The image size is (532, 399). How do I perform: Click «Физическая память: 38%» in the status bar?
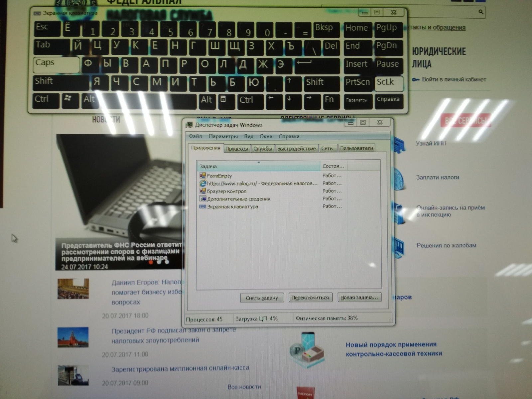click(x=327, y=318)
